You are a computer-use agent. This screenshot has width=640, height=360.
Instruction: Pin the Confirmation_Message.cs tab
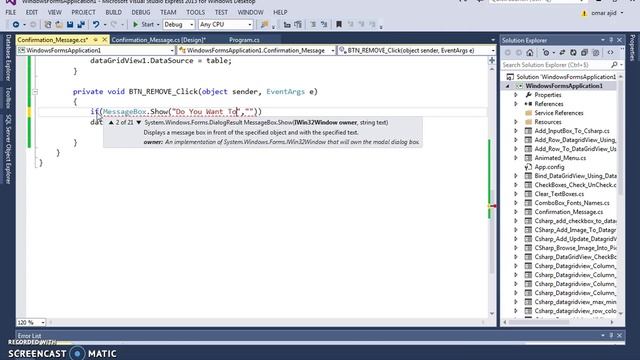click(x=96, y=40)
